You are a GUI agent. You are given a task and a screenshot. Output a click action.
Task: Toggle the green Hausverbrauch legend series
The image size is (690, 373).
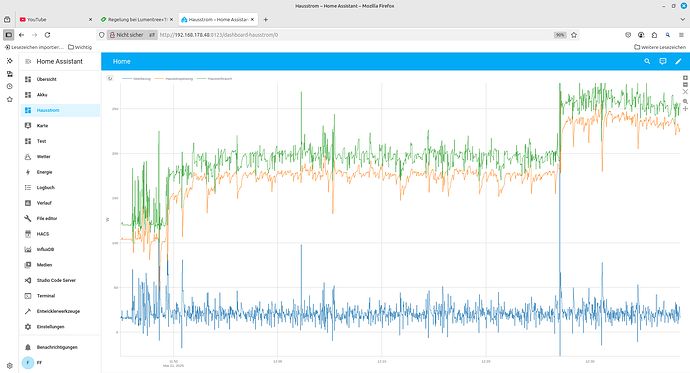[x=214, y=79]
